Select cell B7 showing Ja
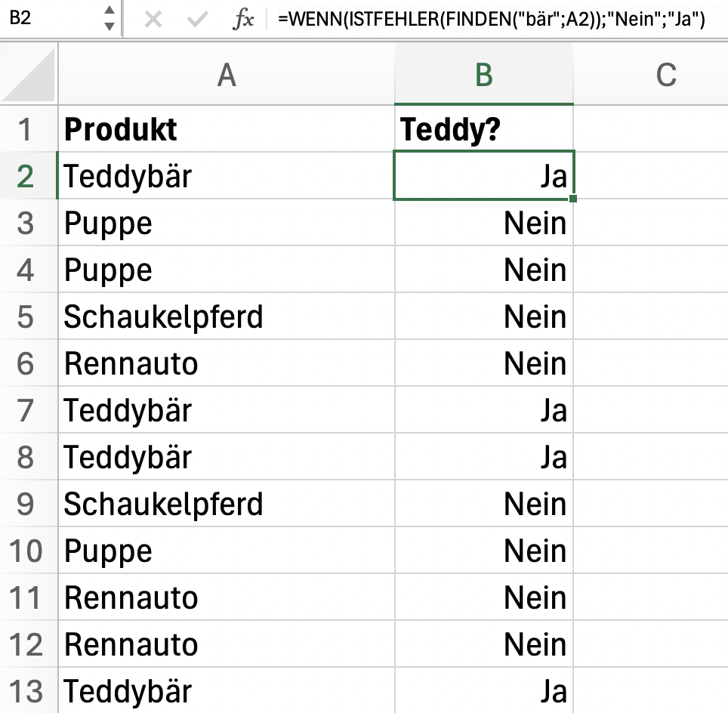Image resolution: width=728 pixels, height=713 pixels. pyautogui.click(x=484, y=410)
